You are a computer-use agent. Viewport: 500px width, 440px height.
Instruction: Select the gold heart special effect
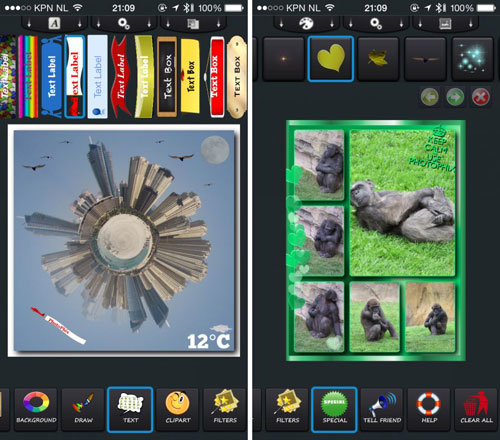click(331, 59)
